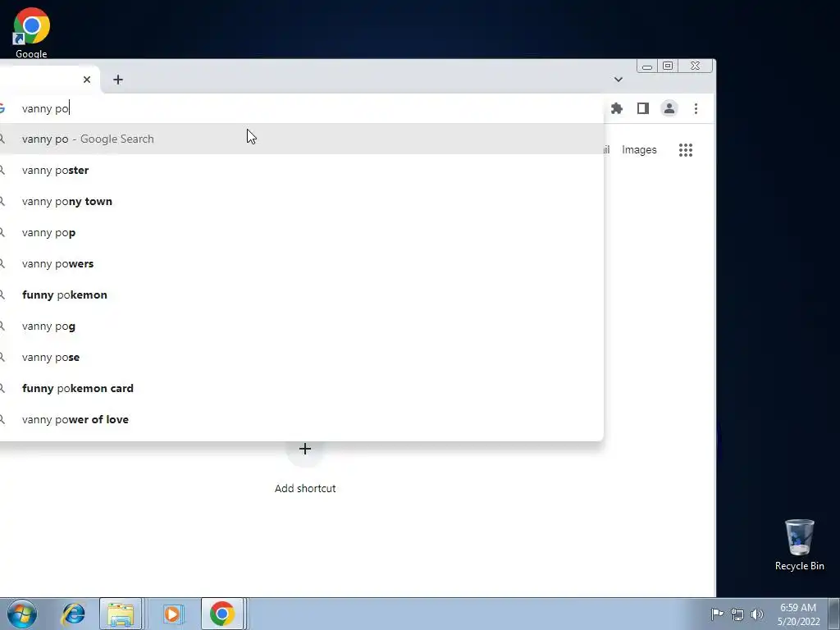840x630 pixels.
Task: Expand the tab search chevron
Action: [x=619, y=80]
